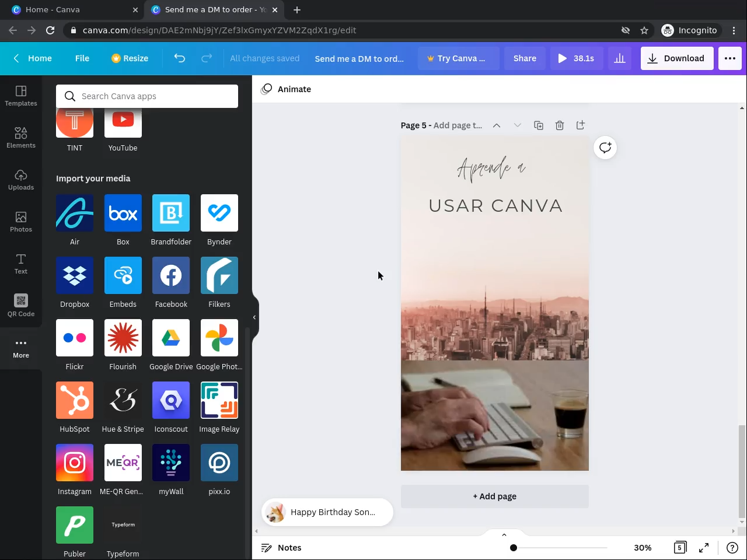This screenshot has height=560, width=747.
Task: Open the HubSpot app
Action: click(75, 400)
